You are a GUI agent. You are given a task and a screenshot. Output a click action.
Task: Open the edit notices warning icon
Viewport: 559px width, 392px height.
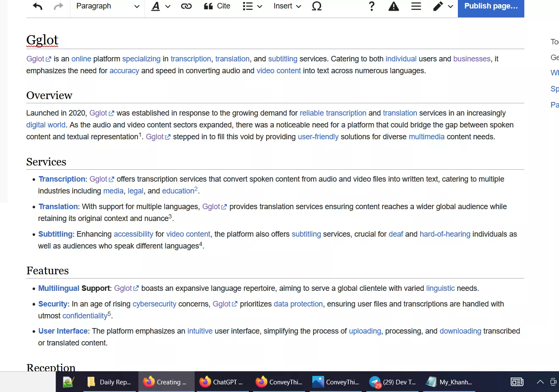click(x=394, y=6)
